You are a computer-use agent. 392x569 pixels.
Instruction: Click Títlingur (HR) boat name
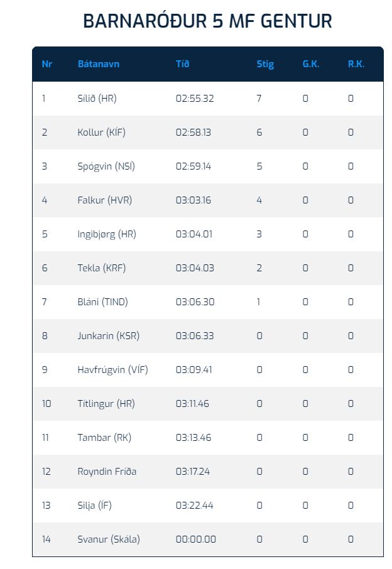pos(106,404)
